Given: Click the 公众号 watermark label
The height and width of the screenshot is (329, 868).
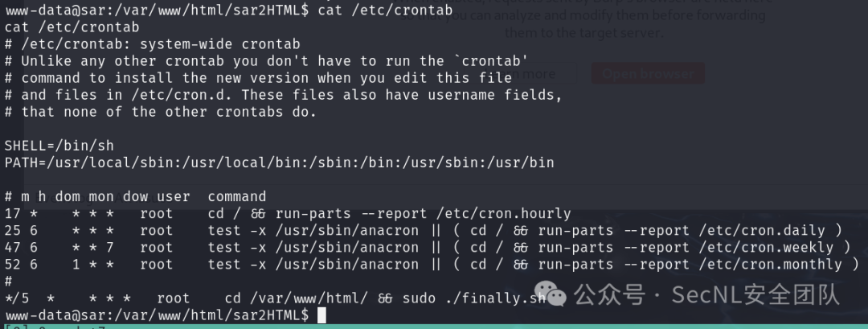Looking at the screenshot, I should [x=609, y=294].
